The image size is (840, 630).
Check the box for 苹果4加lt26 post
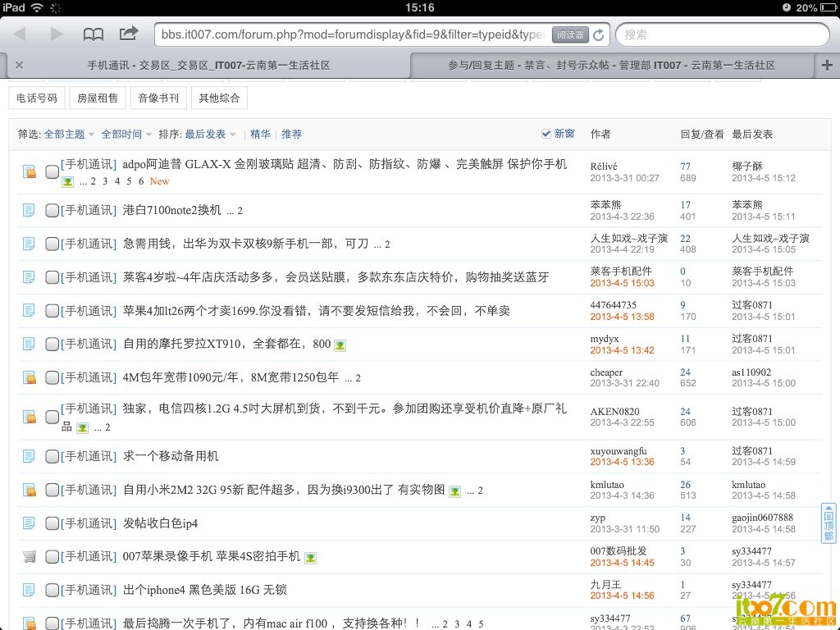point(52,311)
